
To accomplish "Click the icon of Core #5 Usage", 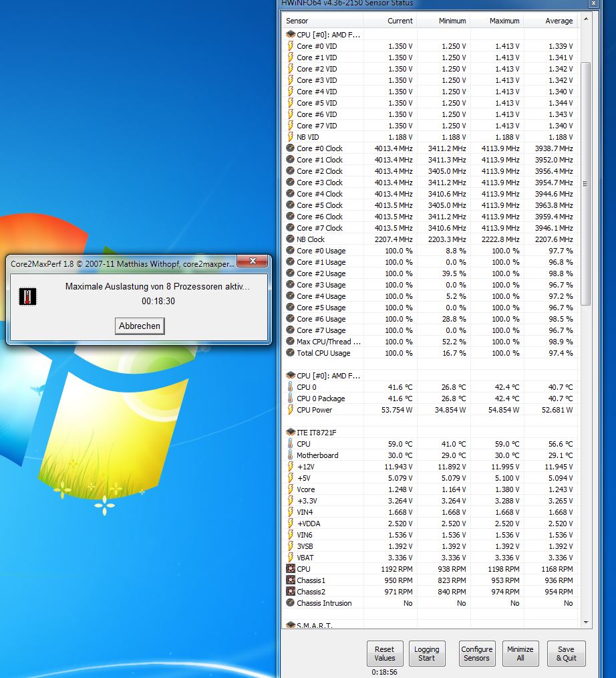I will (x=290, y=307).
